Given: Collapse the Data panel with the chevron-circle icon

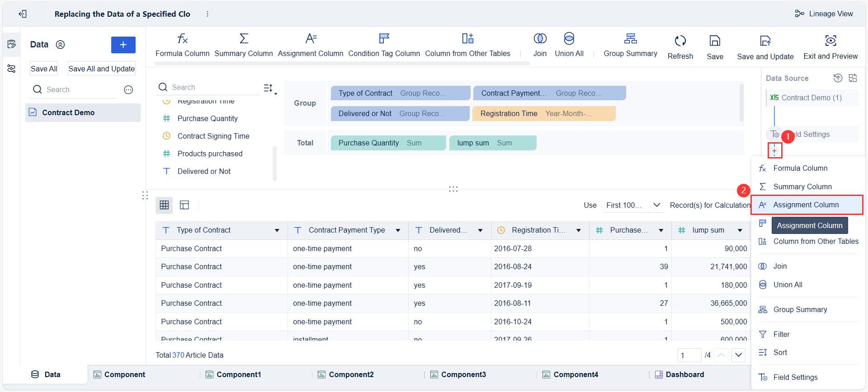Looking at the screenshot, I should 60,45.
